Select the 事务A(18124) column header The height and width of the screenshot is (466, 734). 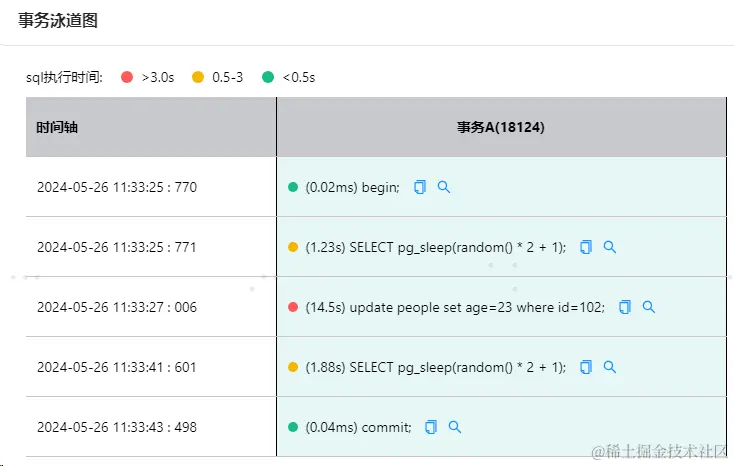tap(500, 127)
